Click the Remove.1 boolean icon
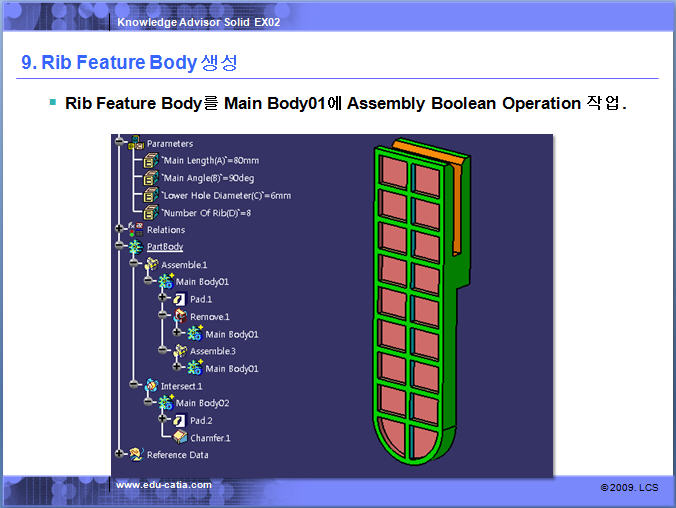This screenshot has width=676, height=508. pos(180,316)
